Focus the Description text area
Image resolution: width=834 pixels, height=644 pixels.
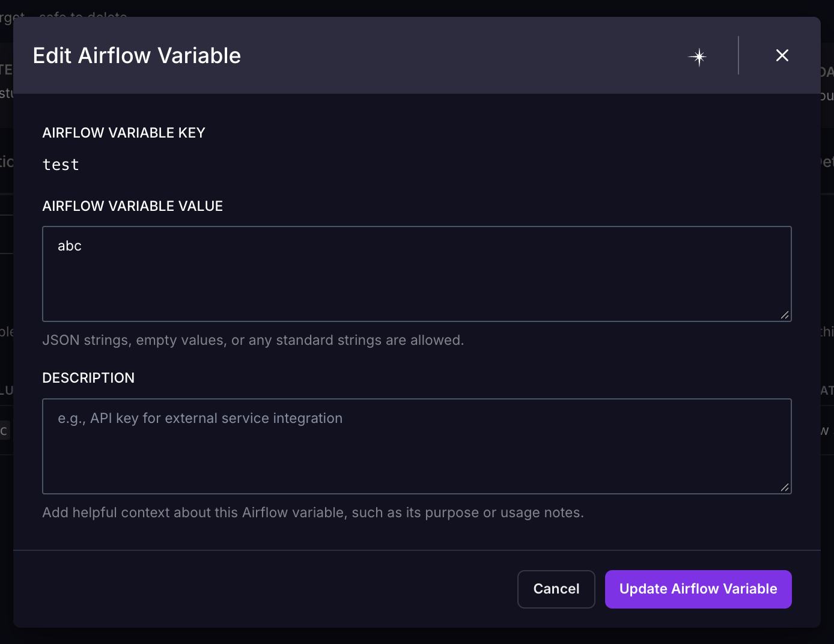[417, 446]
